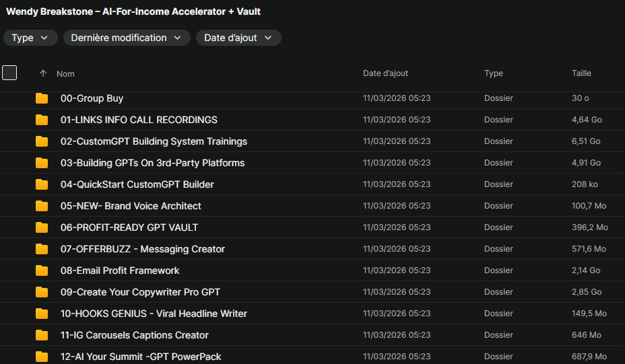Open the Date d'ajout filter dropdown
Image resolution: width=625 pixels, height=364 pixels.
238,38
